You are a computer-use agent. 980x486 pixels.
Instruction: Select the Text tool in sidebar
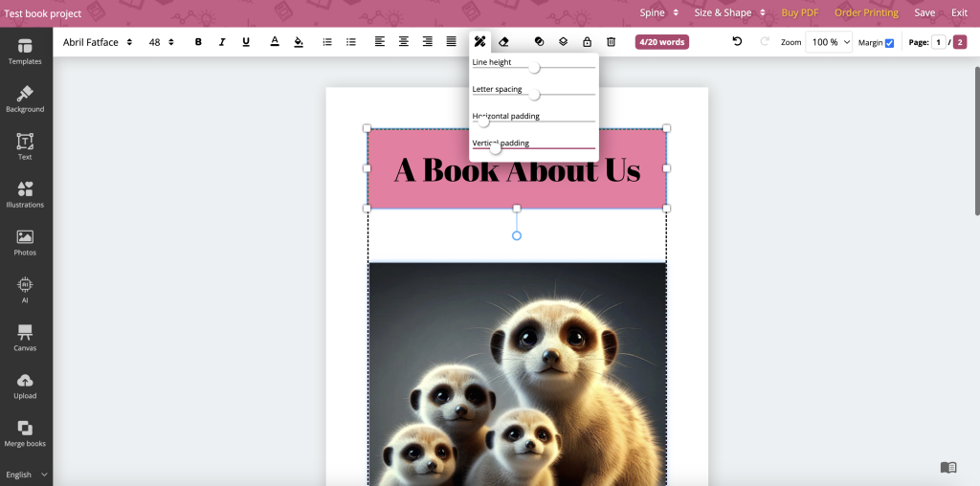(25, 146)
